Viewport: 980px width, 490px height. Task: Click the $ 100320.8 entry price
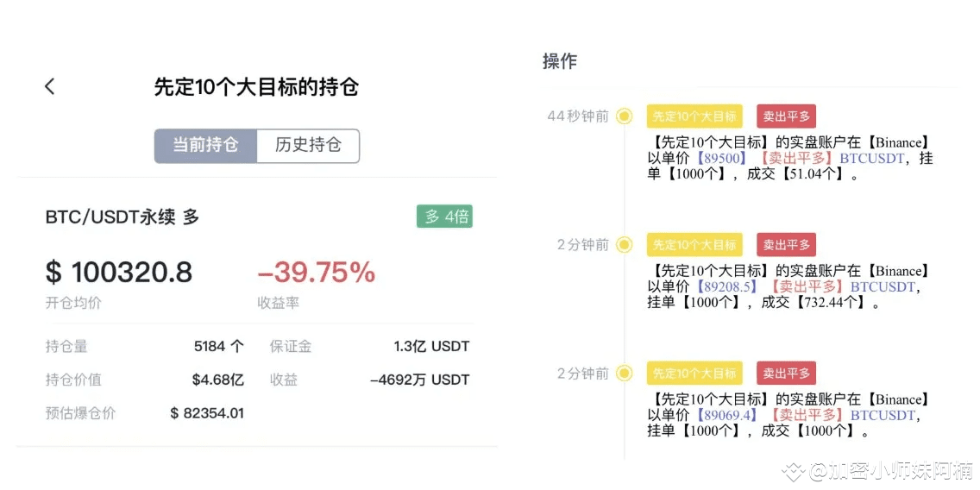119,273
